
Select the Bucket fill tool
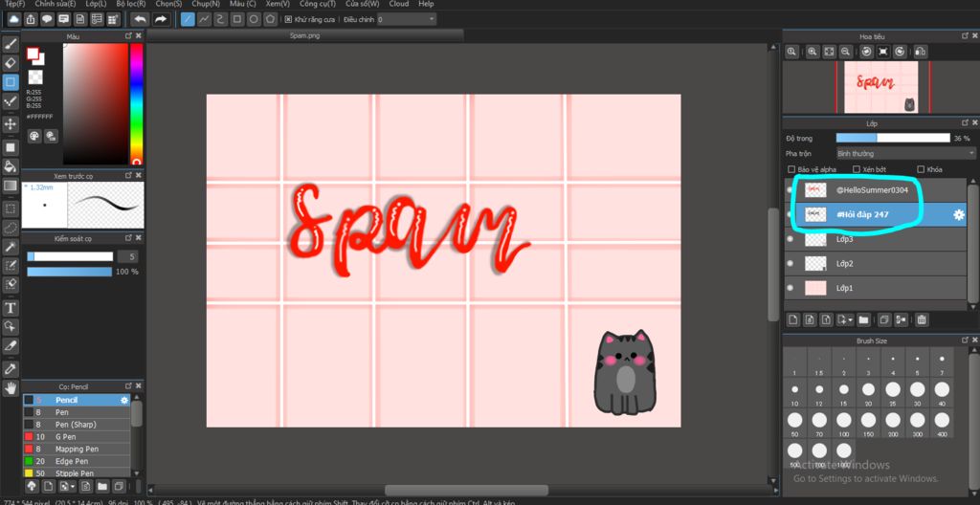11,166
